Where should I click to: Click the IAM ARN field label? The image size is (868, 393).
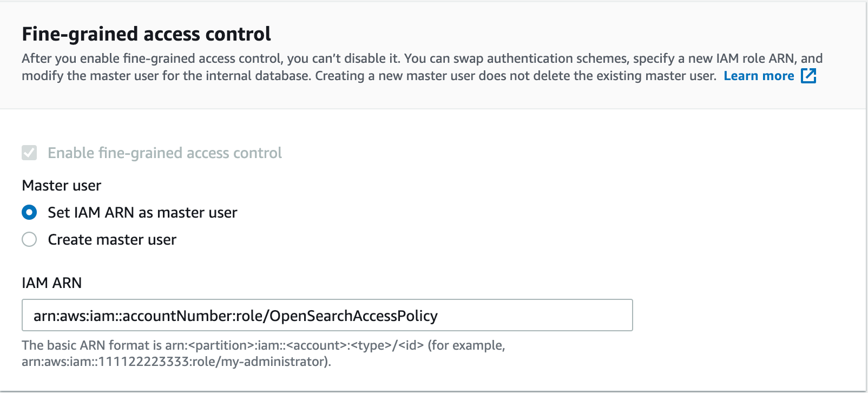coord(51,283)
